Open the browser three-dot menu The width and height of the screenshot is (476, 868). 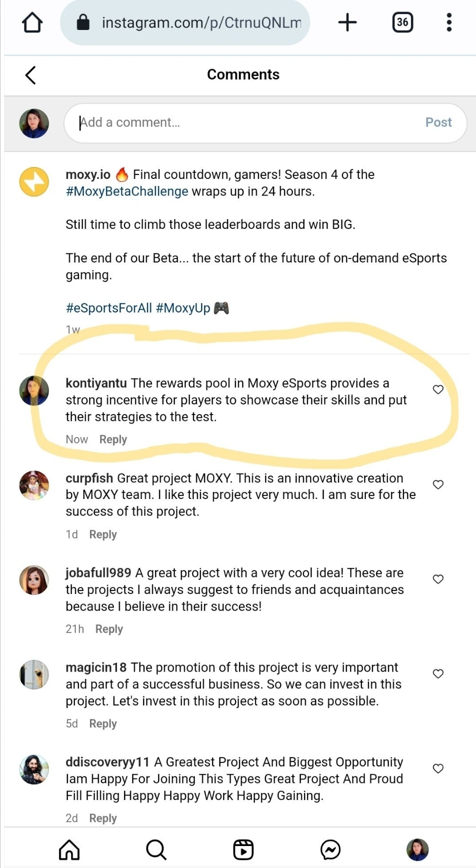point(449,22)
